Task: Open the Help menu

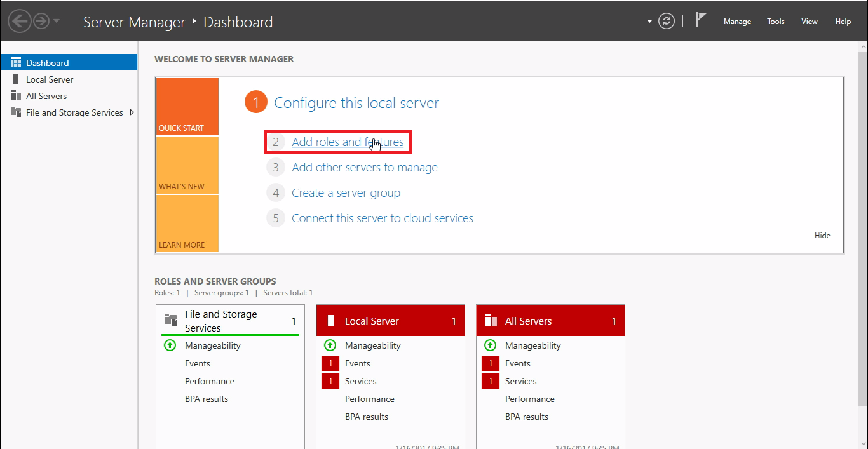Action: [843, 22]
